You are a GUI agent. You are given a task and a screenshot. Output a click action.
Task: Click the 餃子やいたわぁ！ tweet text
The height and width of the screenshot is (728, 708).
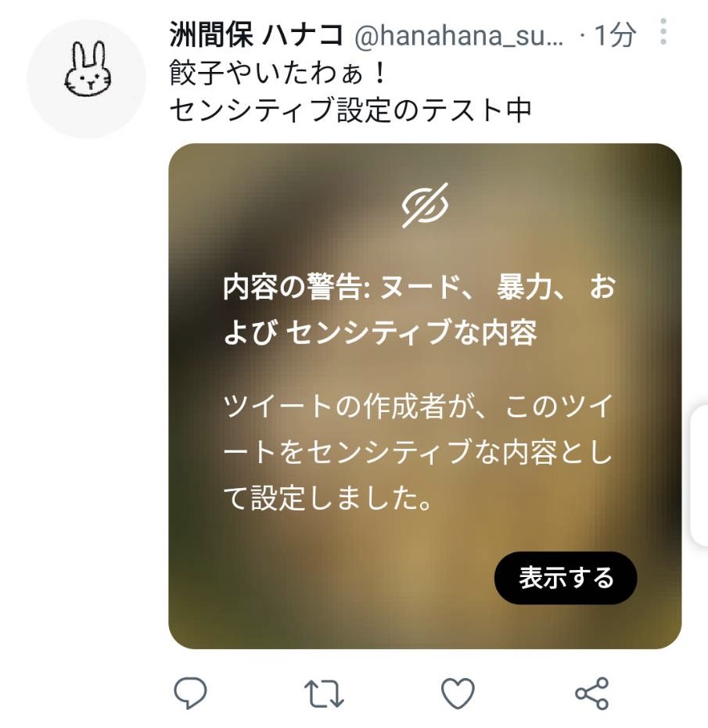[x=278, y=73]
